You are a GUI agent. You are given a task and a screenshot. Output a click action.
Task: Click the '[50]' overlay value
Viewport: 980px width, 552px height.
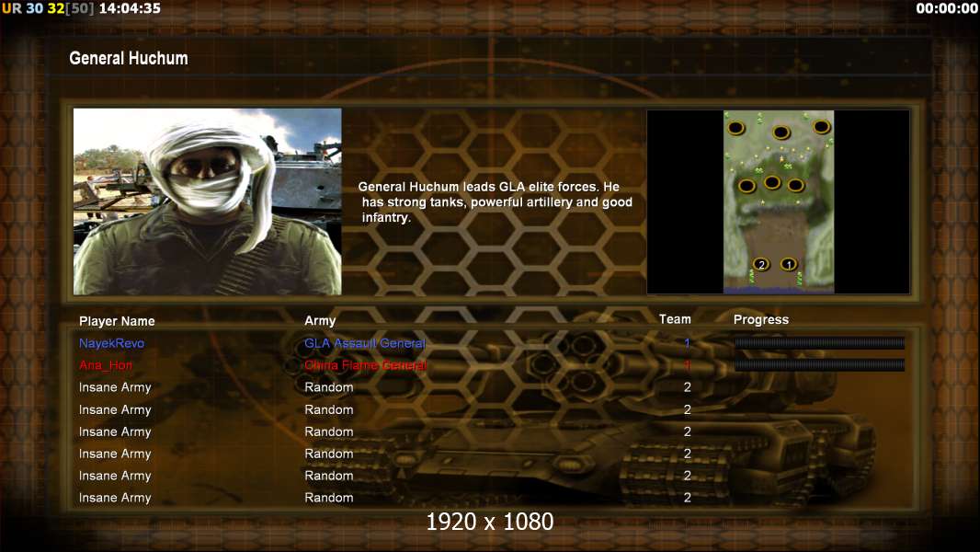[x=79, y=9]
